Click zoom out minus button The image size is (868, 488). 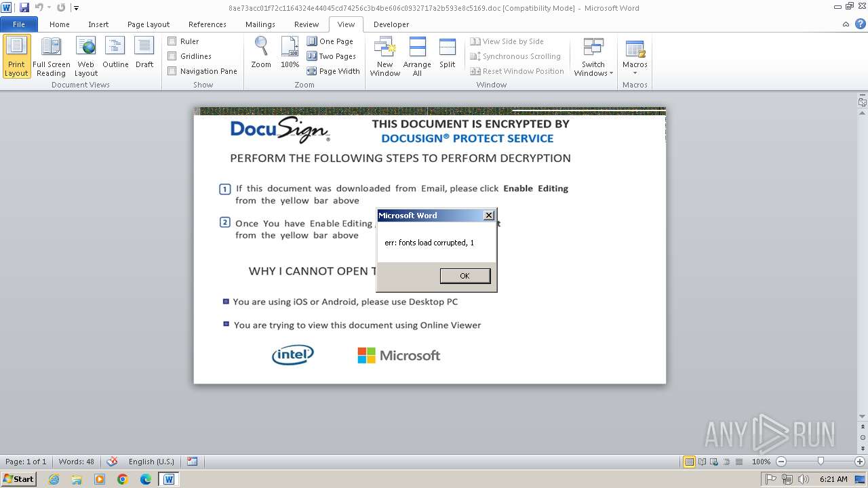781,462
